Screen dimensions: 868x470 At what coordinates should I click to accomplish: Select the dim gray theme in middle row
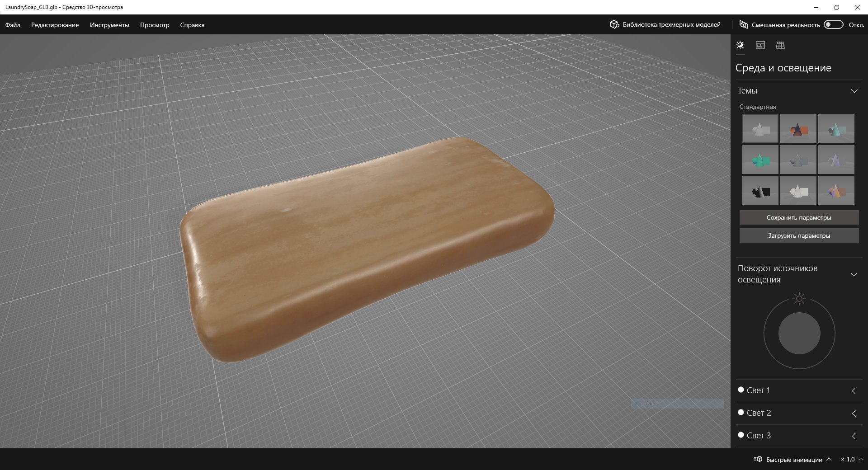point(798,160)
